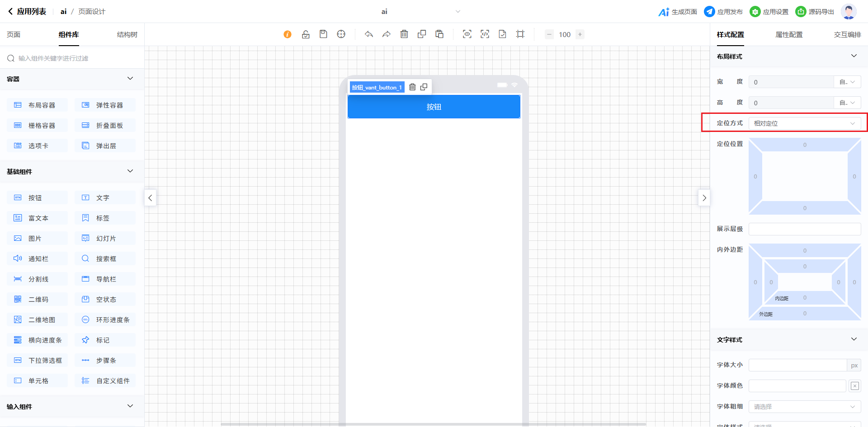Viewport: 868px width, 427px height.
Task: Open the 字体粗细 dropdown
Action: pos(804,407)
